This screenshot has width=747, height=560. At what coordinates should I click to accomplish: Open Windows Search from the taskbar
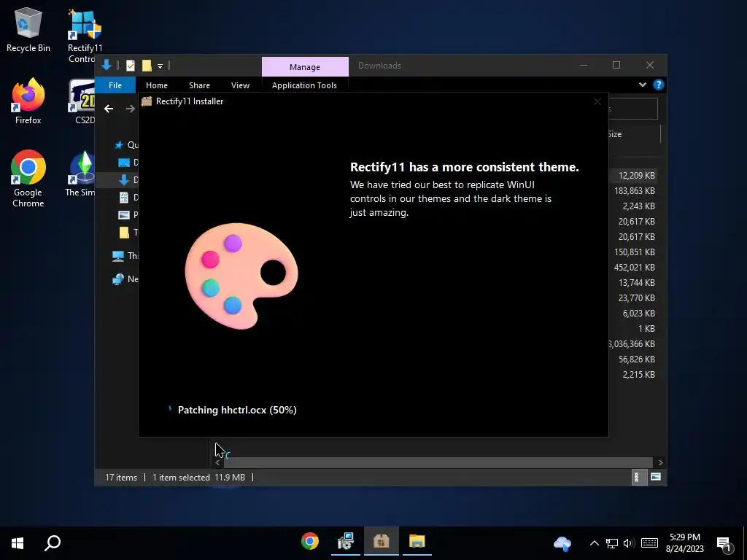click(53, 542)
